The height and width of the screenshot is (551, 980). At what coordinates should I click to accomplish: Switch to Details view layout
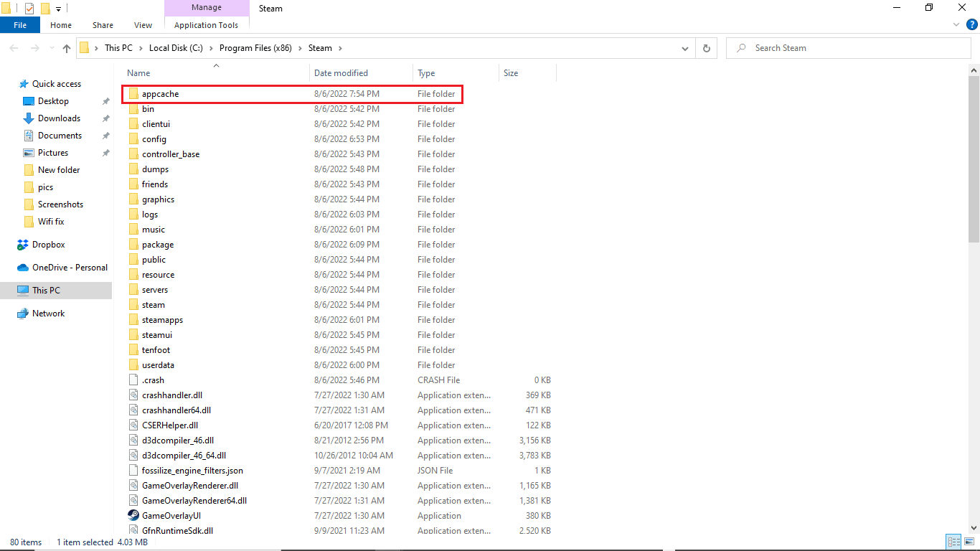(x=954, y=542)
